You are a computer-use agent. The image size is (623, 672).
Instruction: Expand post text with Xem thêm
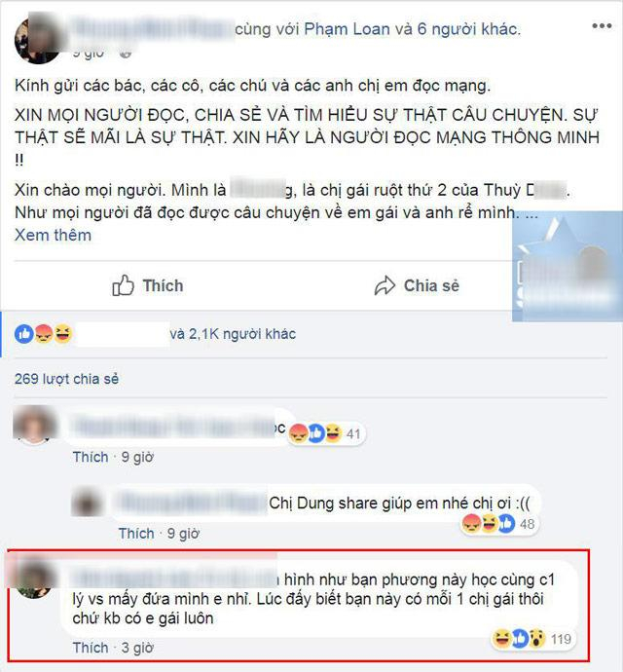coord(54,235)
